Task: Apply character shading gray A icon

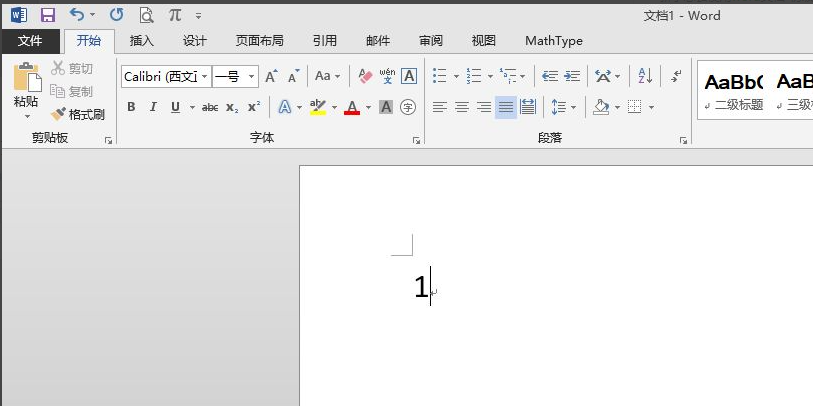Action: (386, 107)
